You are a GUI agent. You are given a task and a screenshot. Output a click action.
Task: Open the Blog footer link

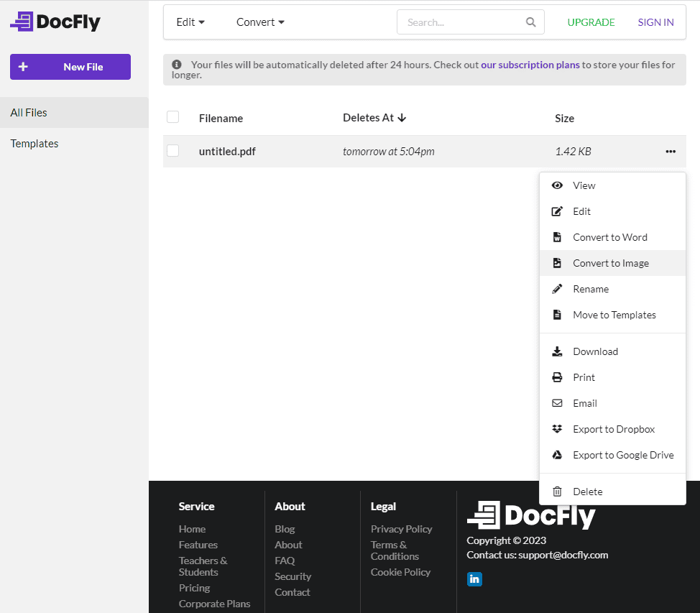pyautogui.click(x=285, y=529)
